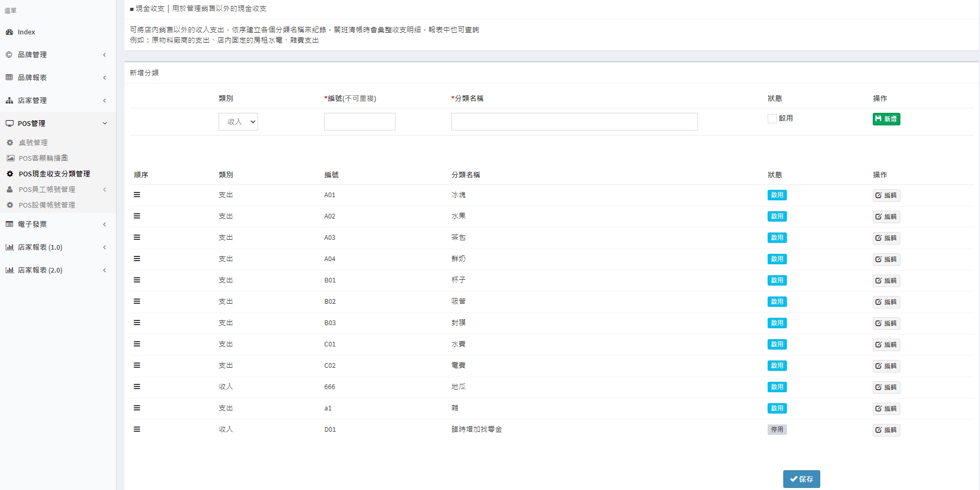This screenshot has height=490, width=980.
Task: Click the drag handle icon for 冰塊 row
Action: (x=137, y=195)
